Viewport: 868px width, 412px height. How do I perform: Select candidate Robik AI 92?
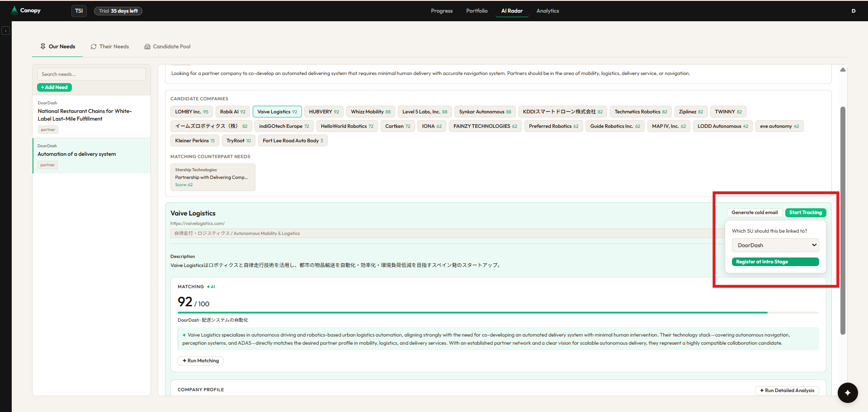[x=233, y=112]
